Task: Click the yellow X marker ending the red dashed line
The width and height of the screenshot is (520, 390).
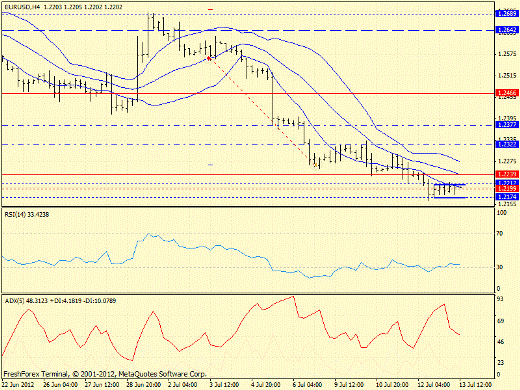Action: 316,165
